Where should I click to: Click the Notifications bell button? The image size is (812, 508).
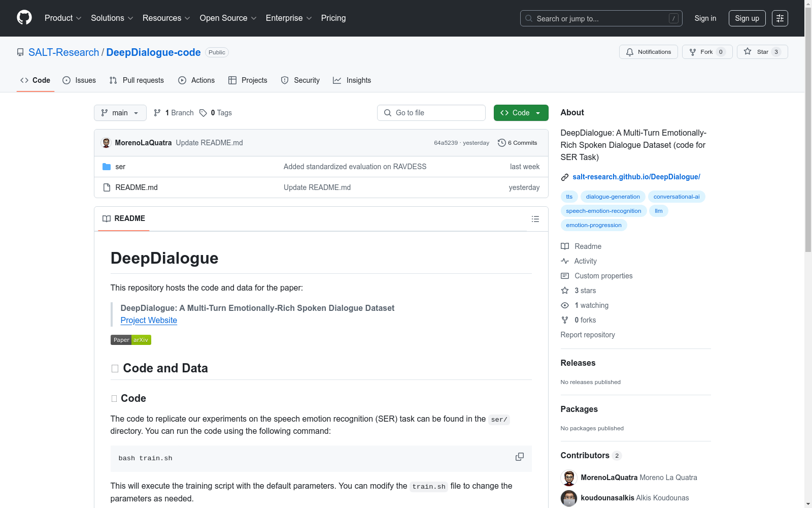(649, 52)
